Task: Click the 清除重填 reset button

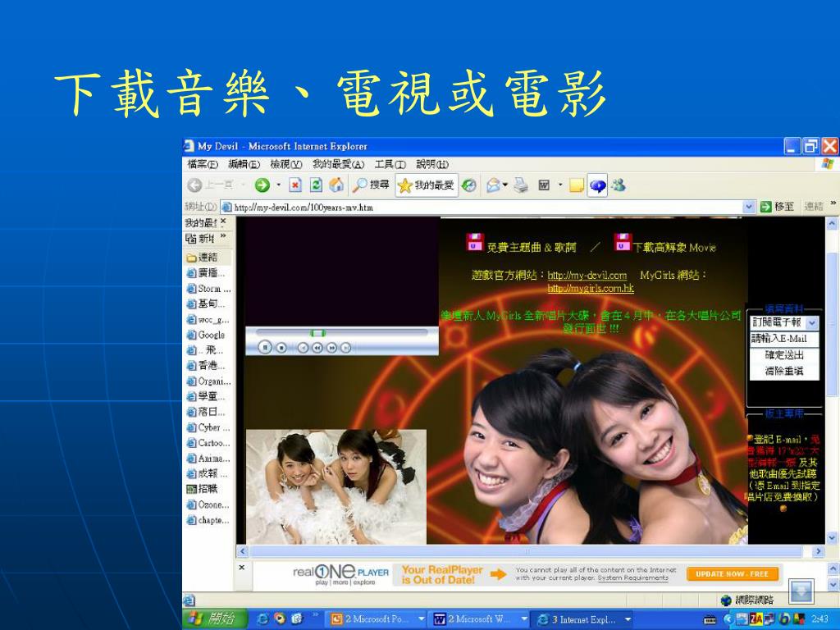Action: [784, 371]
